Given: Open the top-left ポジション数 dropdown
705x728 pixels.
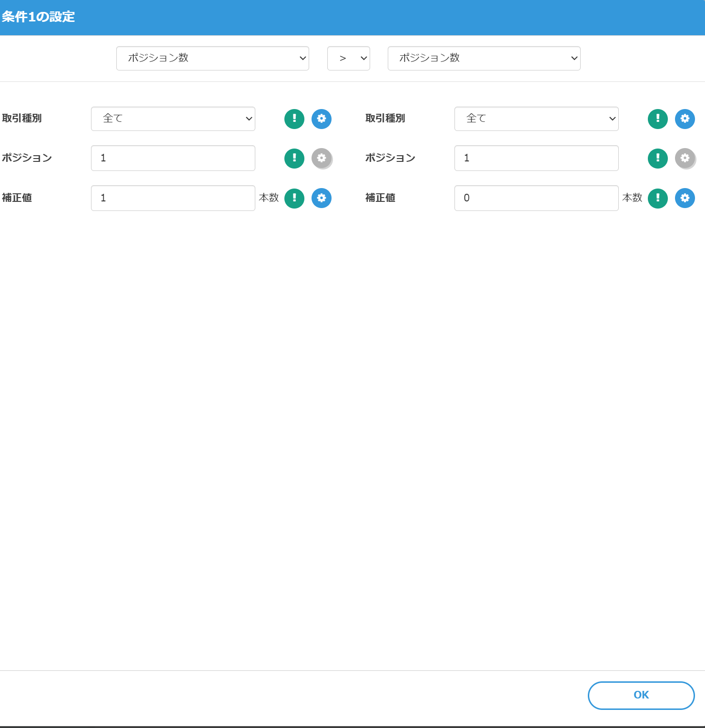Looking at the screenshot, I should pyautogui.click(x=212, y=58).
